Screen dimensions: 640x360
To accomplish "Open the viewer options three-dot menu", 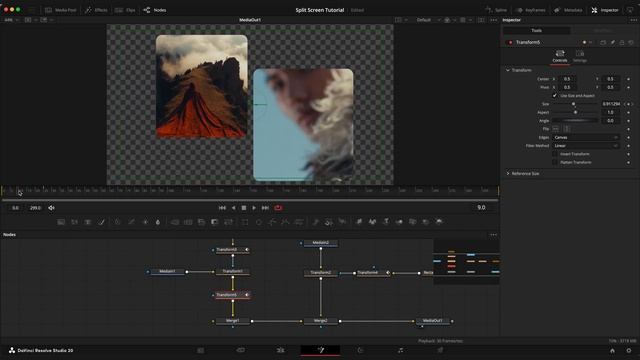I will coord(493,20).
